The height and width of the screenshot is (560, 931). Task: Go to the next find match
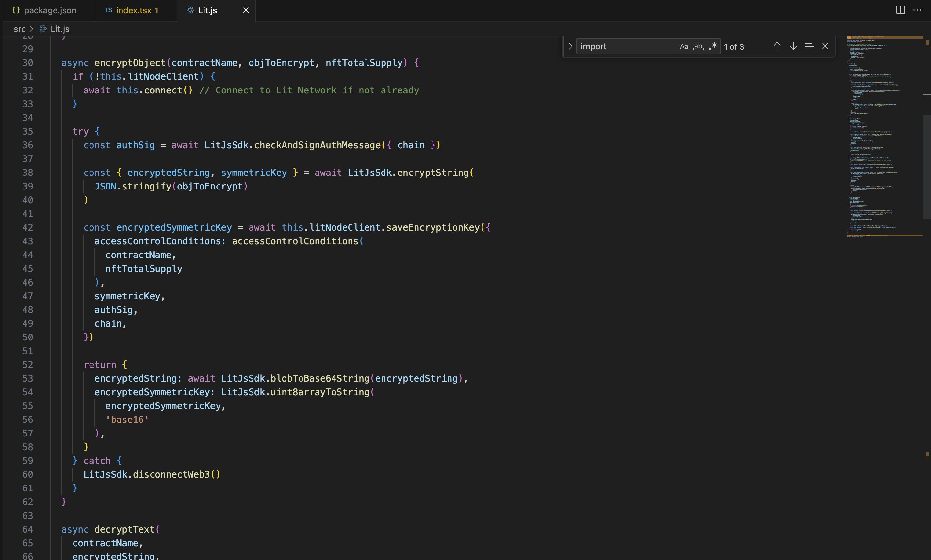click(793, 46)
